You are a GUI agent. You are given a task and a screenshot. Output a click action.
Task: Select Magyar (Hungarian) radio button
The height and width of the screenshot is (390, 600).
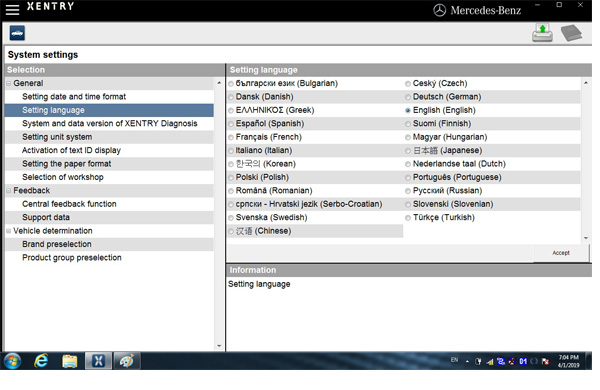click(408, 137)
